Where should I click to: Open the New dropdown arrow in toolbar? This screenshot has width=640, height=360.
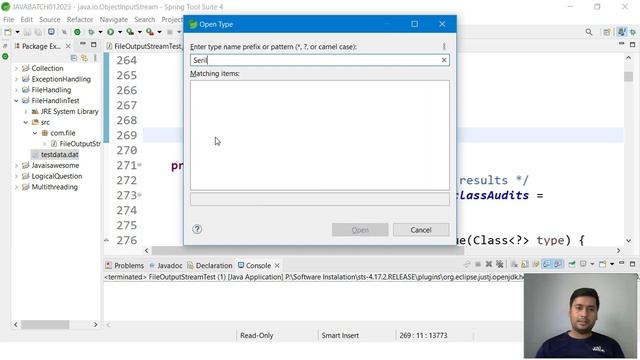coord(17,32)
